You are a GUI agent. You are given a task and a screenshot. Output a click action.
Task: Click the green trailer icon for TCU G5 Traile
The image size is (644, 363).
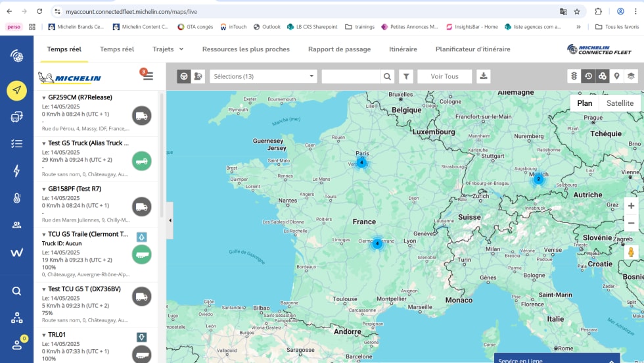pos(142,254)
